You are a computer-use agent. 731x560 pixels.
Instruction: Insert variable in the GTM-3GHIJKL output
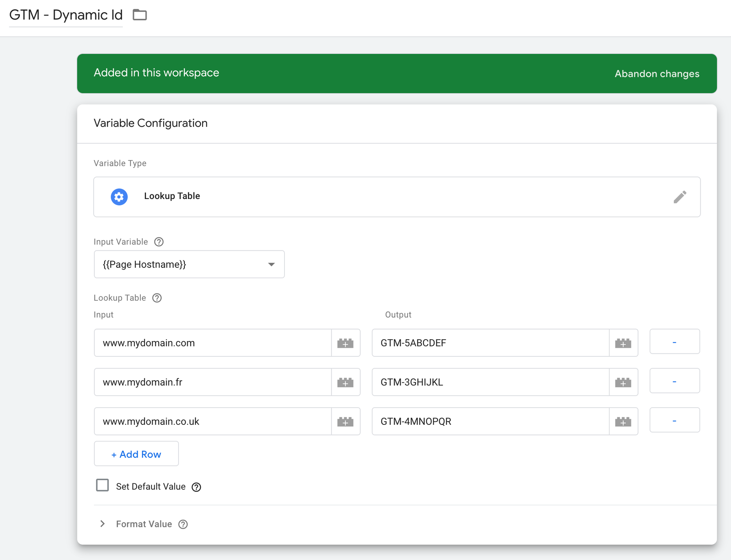tap(623, 382)
